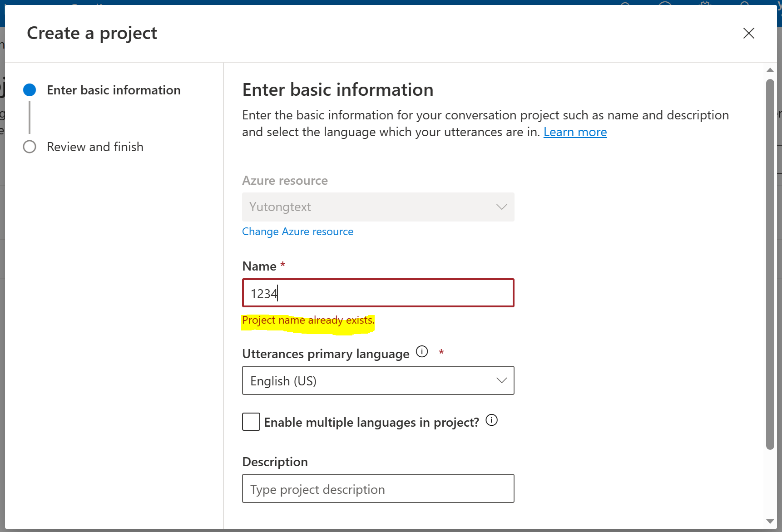This screenshot has height=532, width=782.
Task: Select the Review and finish step circle
Action: pyautogui.click(x=30, y=147)
